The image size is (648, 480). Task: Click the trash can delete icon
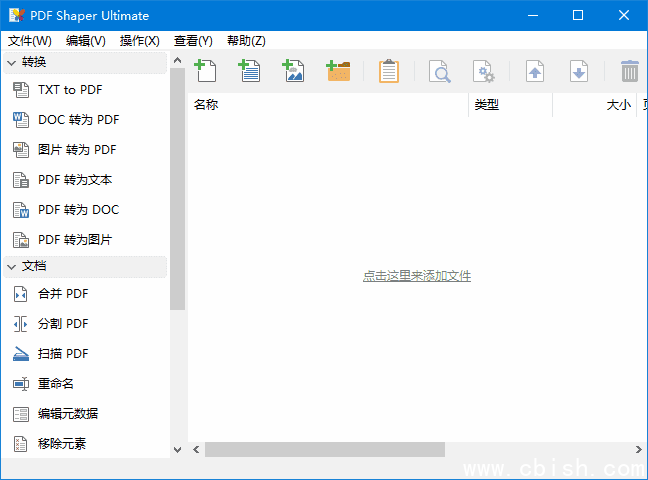pos(629,71)
